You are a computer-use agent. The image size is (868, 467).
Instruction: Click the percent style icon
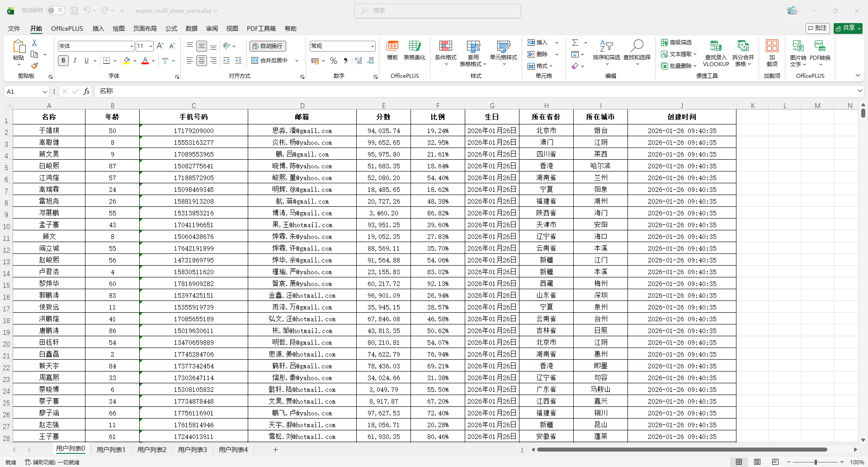[x=334, y=61]
